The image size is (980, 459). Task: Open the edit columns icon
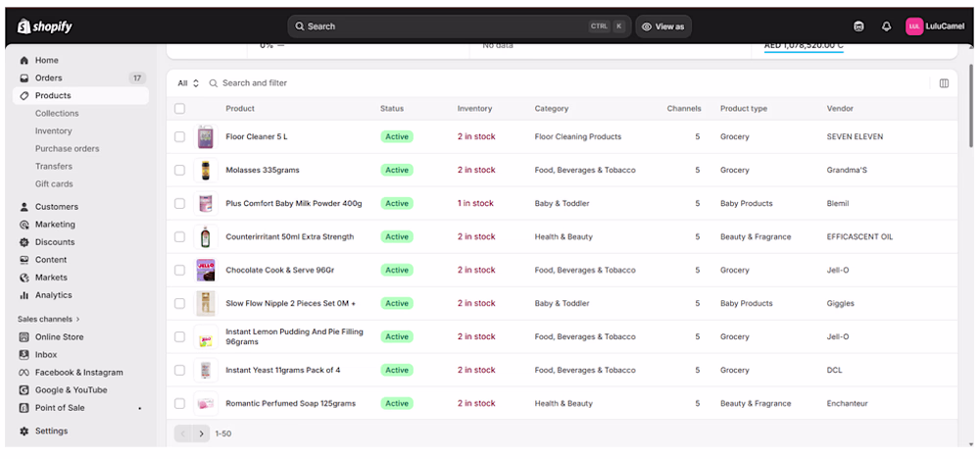coord(944,83)
